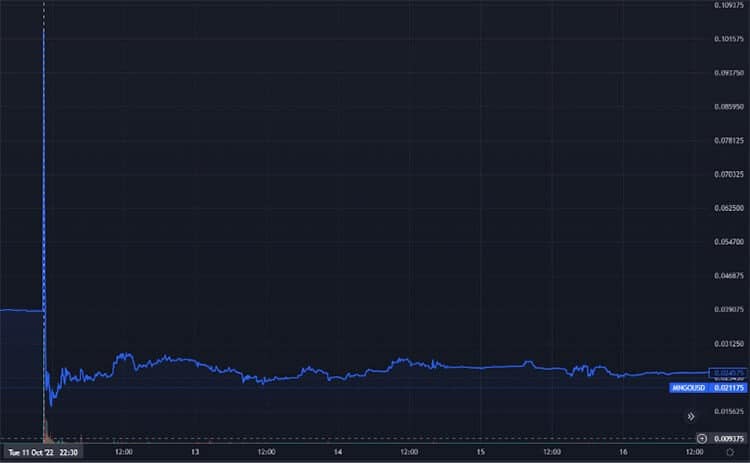Screen dimensions: 750x463
Task: Click the MNGOUSD price label 0.021175
Action: point(708,388)
